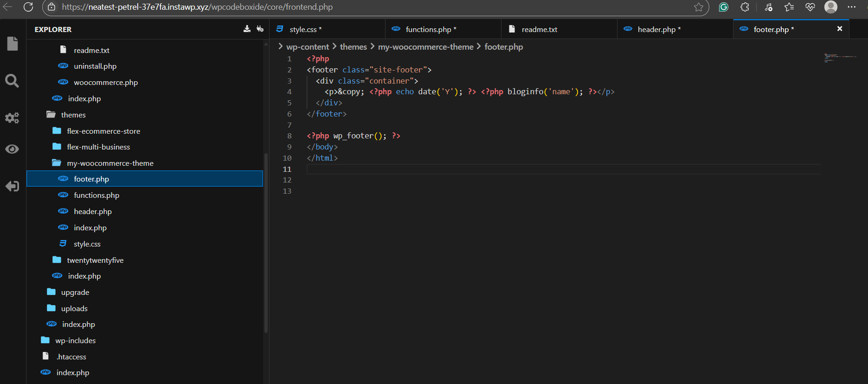Screen dimensions: 868x384
Task: Open the Files explorer sidebar icon
Action: tap(13, 44)
